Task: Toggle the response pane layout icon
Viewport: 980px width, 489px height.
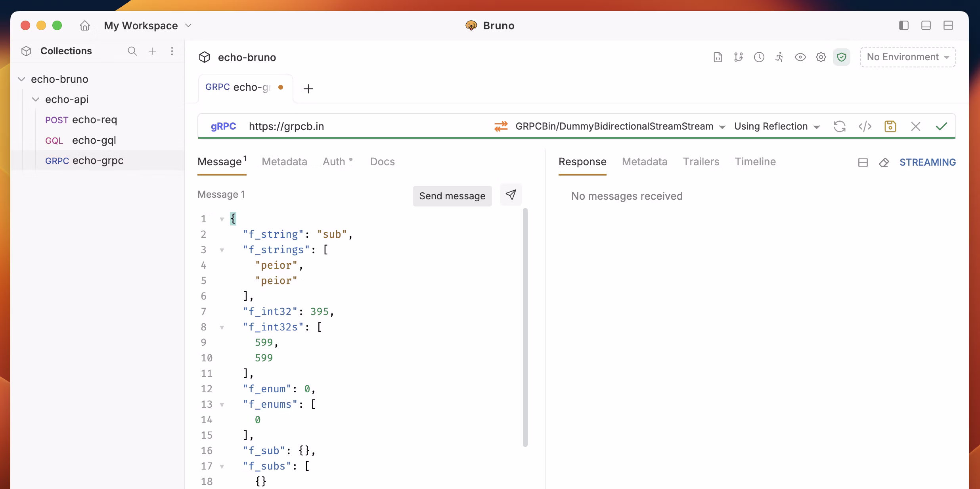Action: click(863, 162)
